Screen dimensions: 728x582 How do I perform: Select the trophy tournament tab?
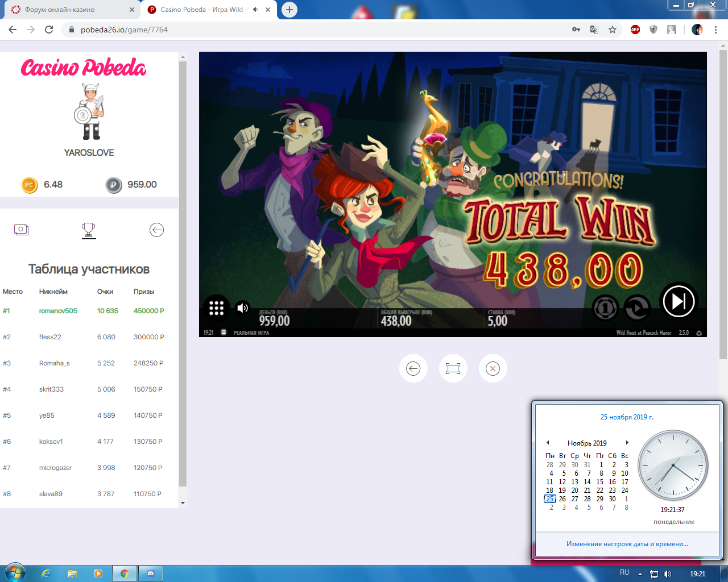tap(89, 230)
